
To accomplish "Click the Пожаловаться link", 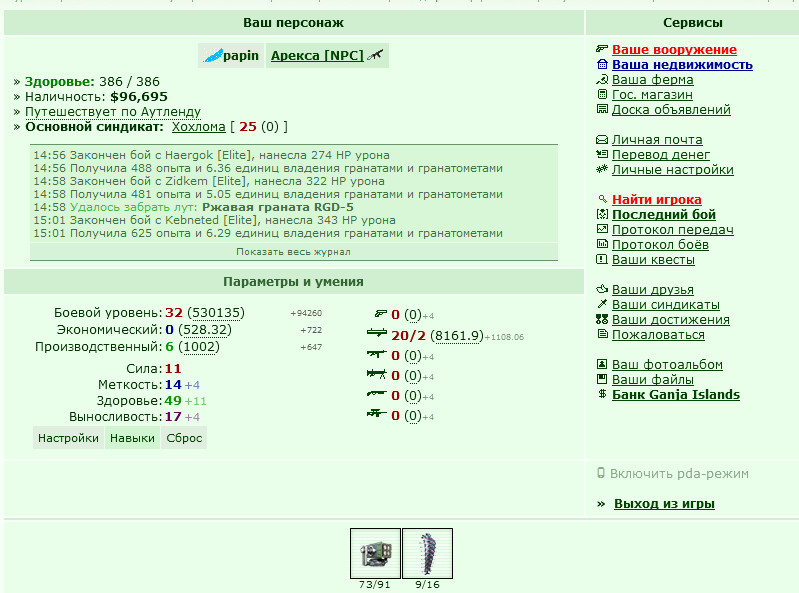I will [658, 334].
